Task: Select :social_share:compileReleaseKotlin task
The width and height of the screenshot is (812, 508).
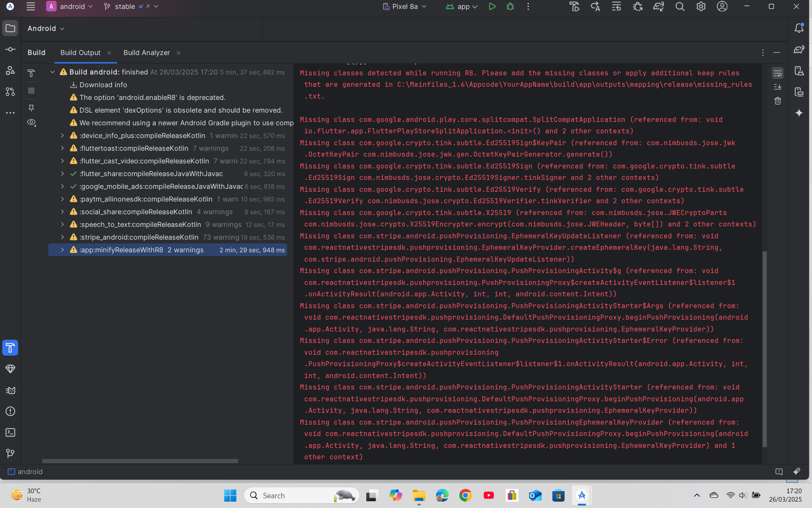Action: (168, 212)
